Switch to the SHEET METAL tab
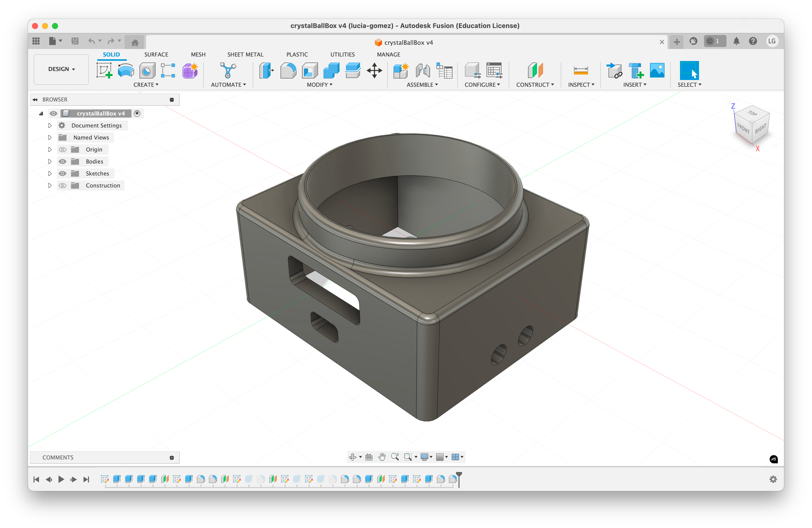Image resolution: width=812 pixels, height=528 pixels. [245, 54]
